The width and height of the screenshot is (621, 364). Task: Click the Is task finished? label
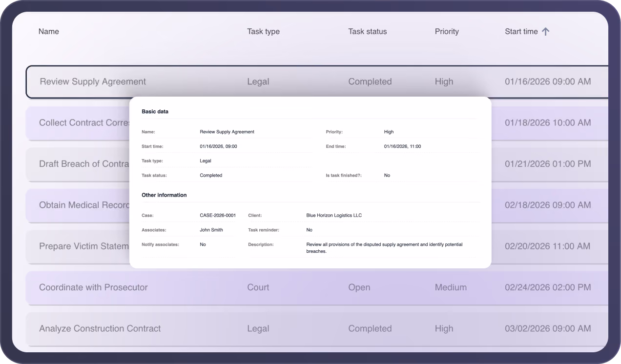pyautogui.click(x=344, y=175)
